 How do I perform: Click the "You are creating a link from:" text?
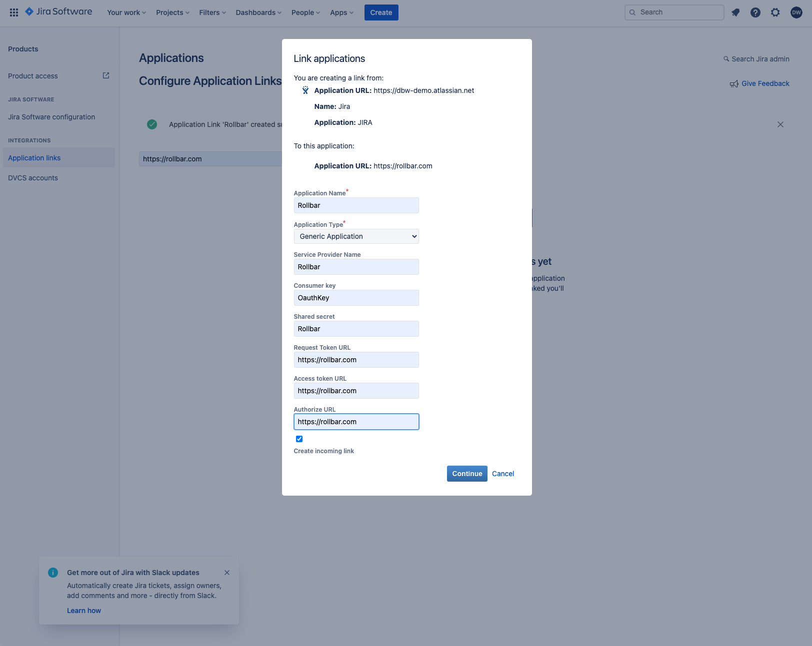(338, 78)
